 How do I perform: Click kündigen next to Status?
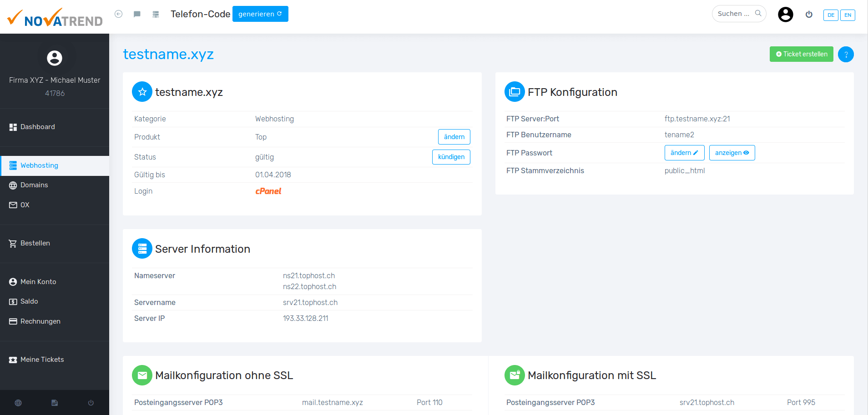pos(451,157)
